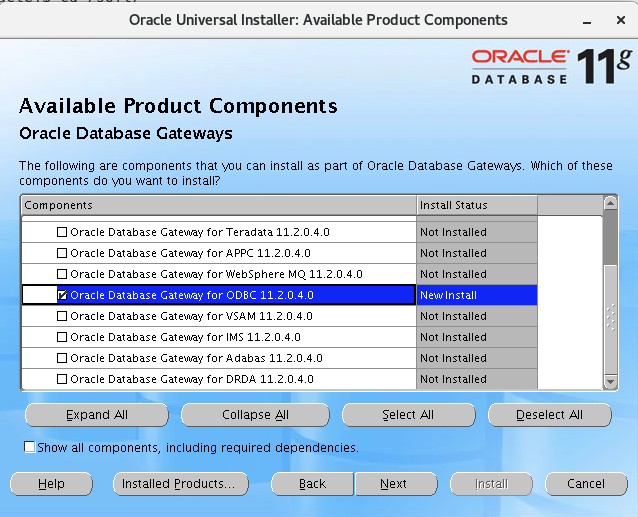Check the Gateway for Adabas checkbox

coord(62,358)
